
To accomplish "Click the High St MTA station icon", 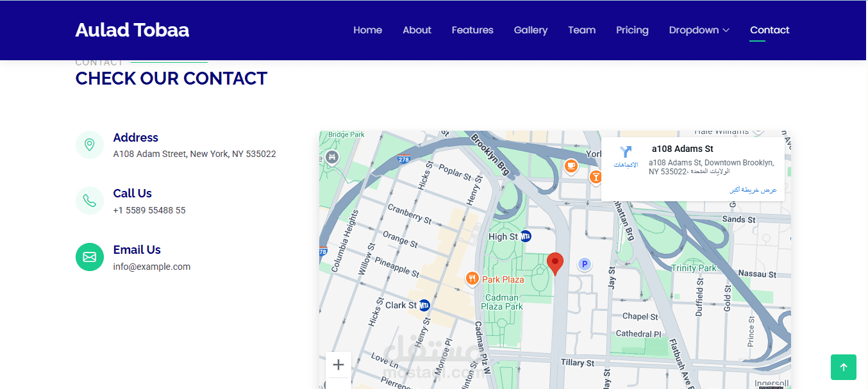I will (x=526, y=236).
